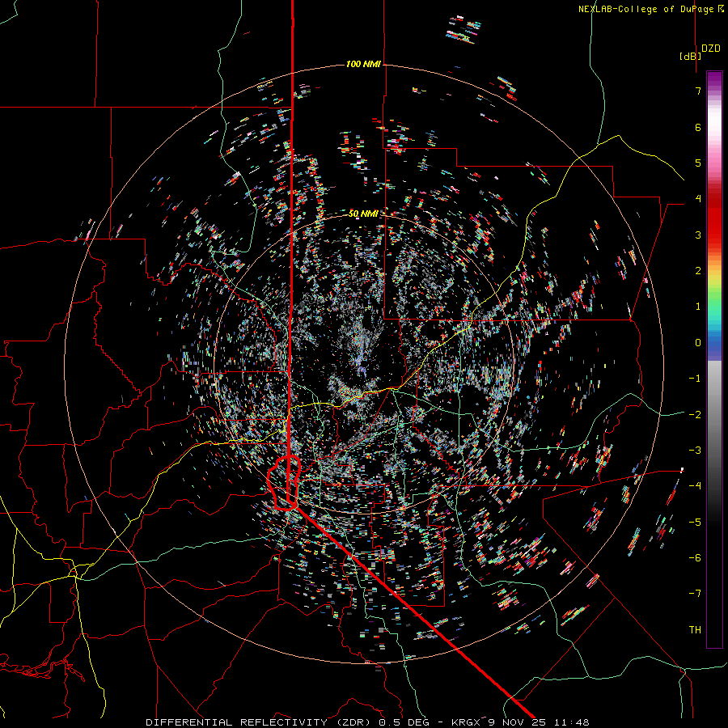Click the [dB] unit label

691,56
